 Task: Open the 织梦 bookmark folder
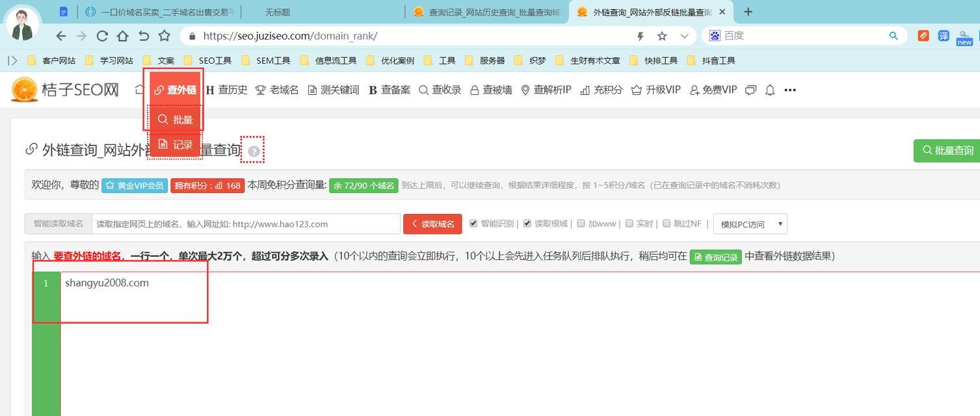click(530, 60)
